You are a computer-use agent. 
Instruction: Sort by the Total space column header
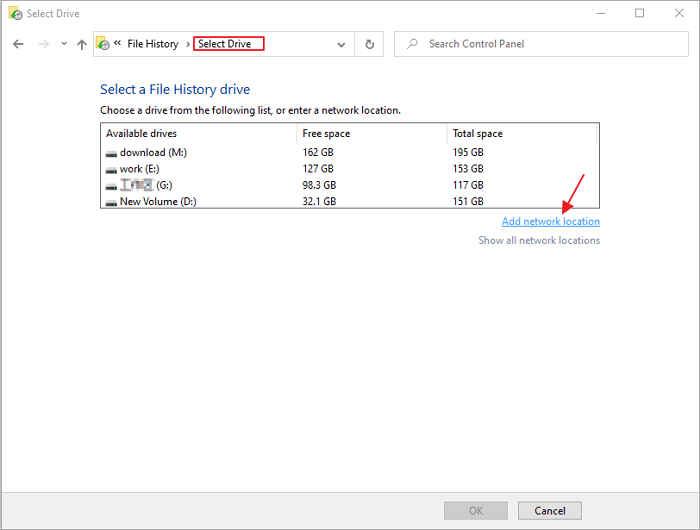[478, 133]
